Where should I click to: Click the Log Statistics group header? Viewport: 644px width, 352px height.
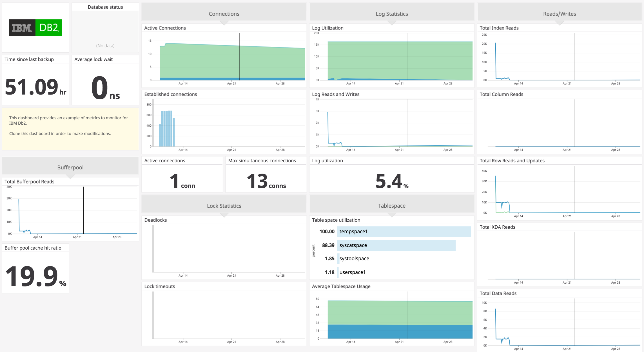(x=391, y=14)
